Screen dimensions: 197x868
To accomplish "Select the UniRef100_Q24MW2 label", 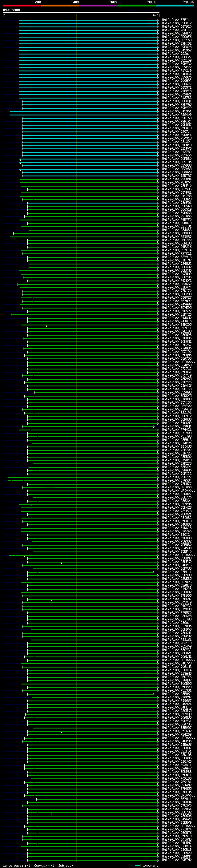I will 177,264.
